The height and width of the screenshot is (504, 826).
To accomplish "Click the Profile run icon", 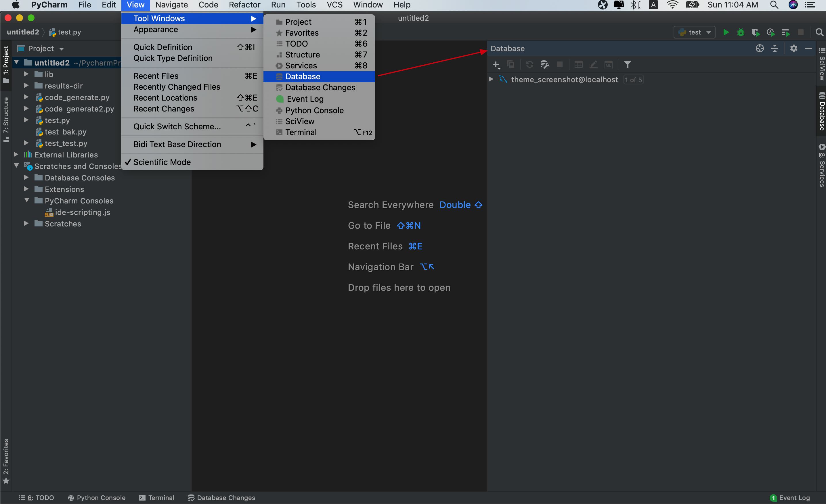I will [771, 32].
